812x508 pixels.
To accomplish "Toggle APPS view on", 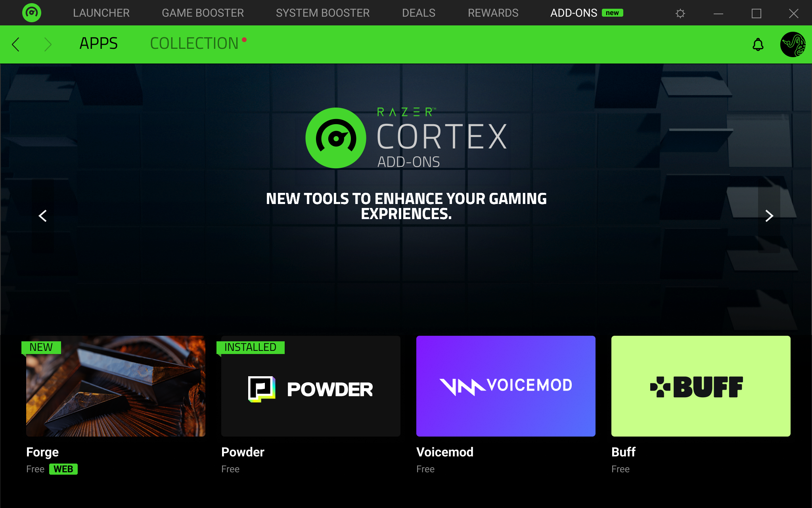I will tap(98, 43).
